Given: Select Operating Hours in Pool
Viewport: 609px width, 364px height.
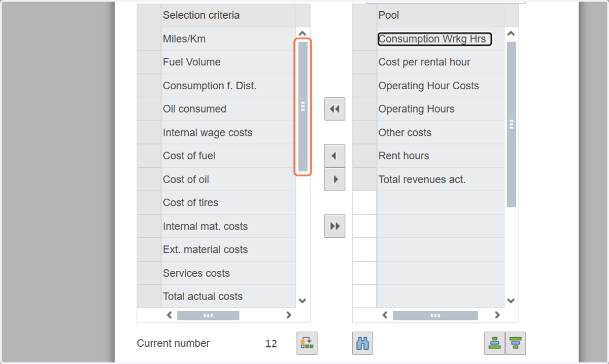Looking at the screenshot, I should 441,109.
